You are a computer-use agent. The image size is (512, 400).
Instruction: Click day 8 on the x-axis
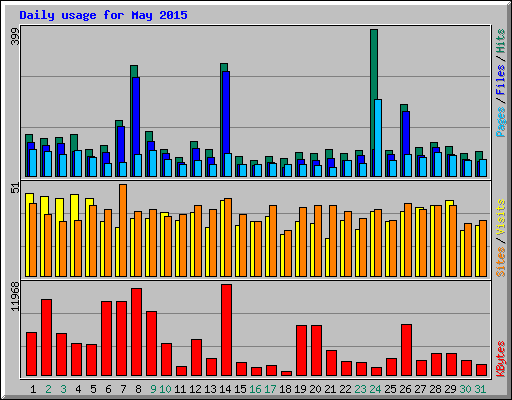tap(138, 389)
